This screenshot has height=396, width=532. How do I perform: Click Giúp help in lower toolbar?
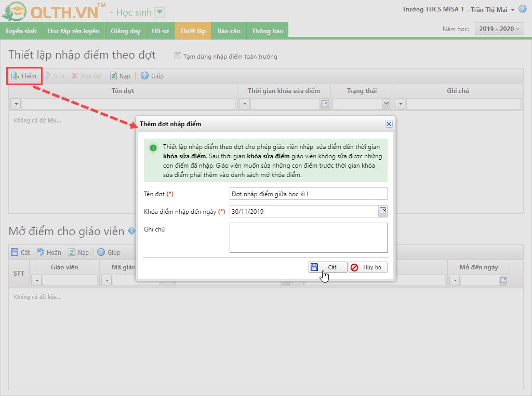(109, 252)
